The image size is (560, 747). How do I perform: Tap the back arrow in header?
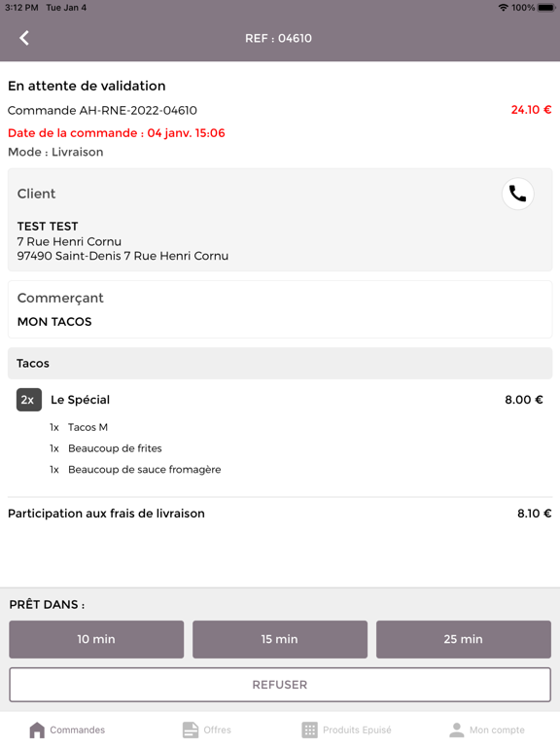pos(24,38)
